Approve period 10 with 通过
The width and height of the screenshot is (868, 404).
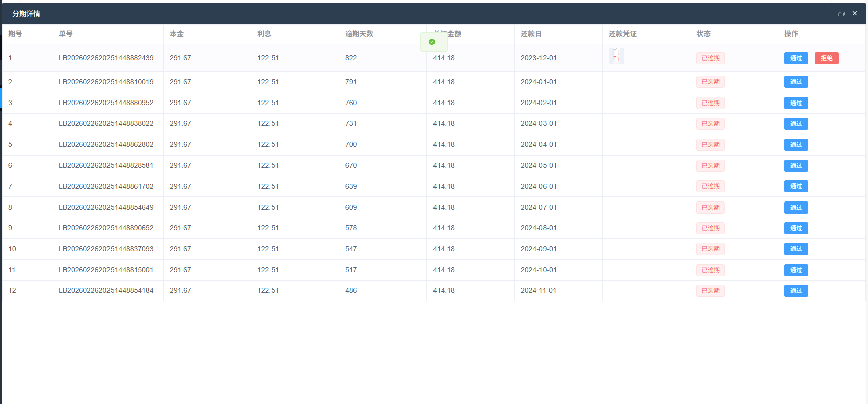pos(796,249)
